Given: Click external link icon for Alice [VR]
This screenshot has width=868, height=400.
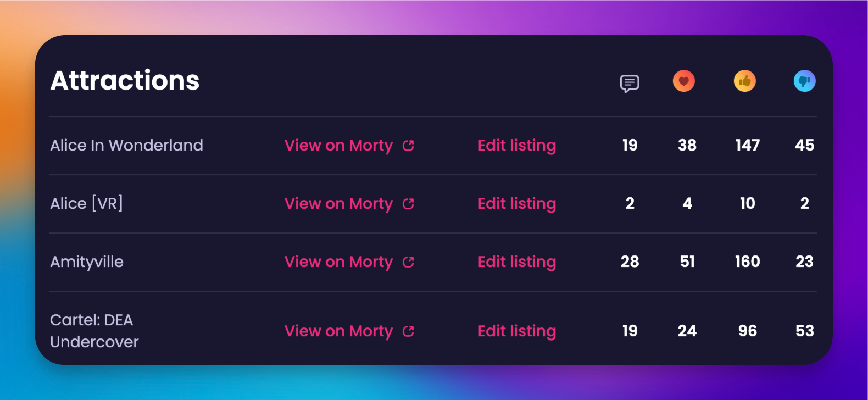Looking at the screenshot, I should coord(408,204).
